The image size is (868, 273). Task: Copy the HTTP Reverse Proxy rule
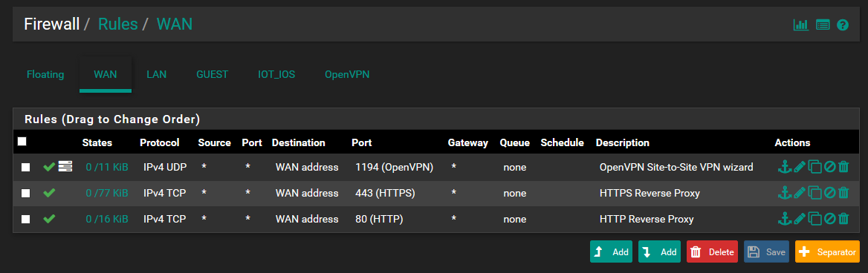814,219
